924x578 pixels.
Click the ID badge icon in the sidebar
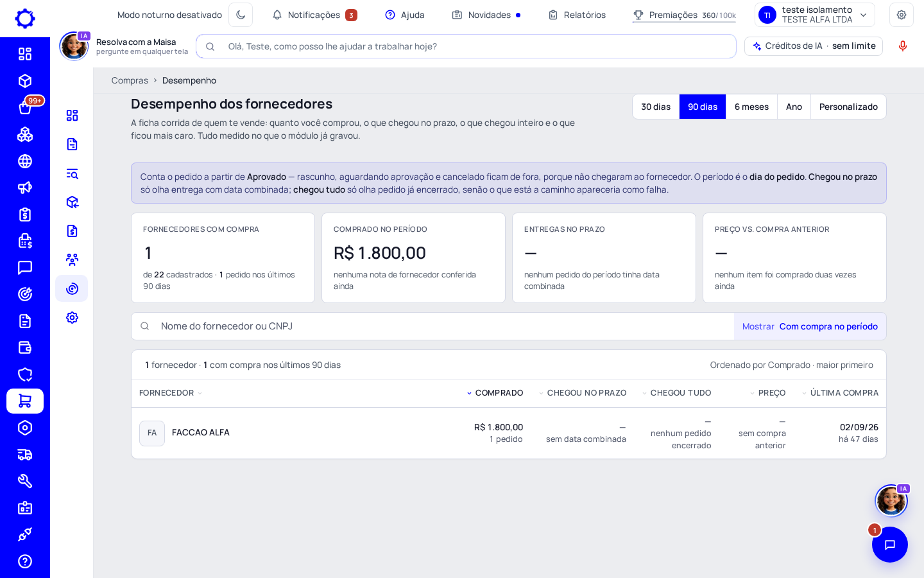point(25,508)
